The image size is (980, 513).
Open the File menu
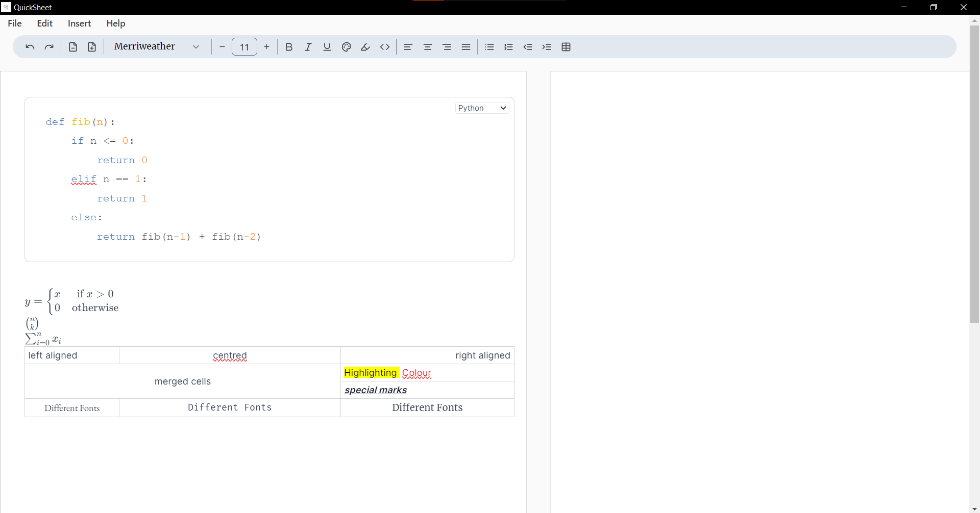coord(15,23)
